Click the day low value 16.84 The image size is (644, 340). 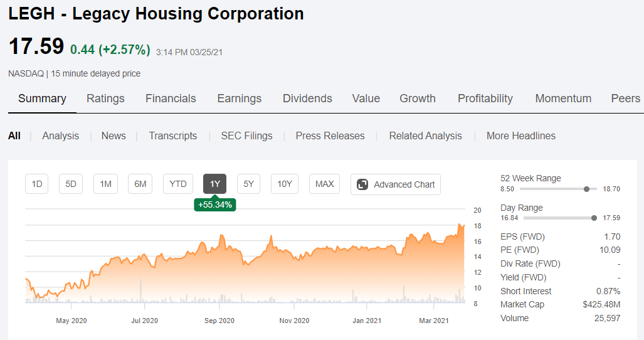(x=509, y=218)
